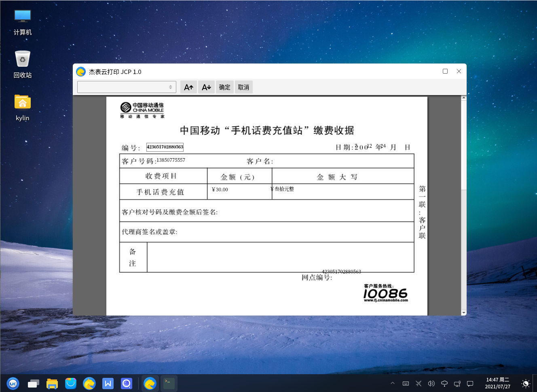
Task: Open the blue Q search app in taskbar
Action: 127,383
